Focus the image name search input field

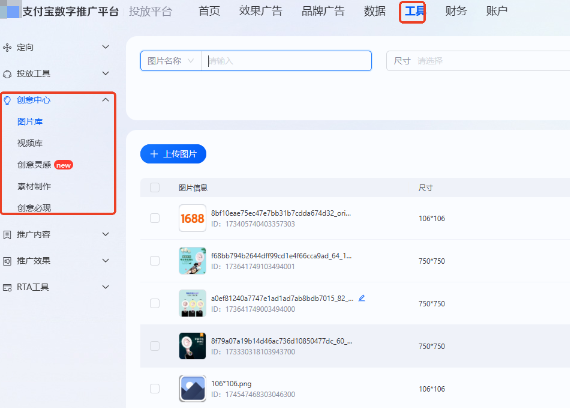286,61
